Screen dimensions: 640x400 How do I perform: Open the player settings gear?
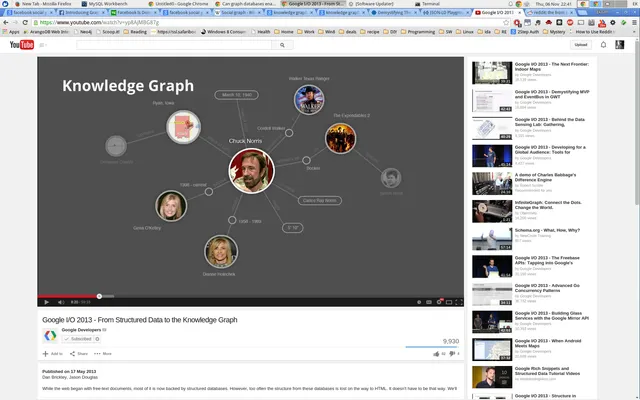439,302
